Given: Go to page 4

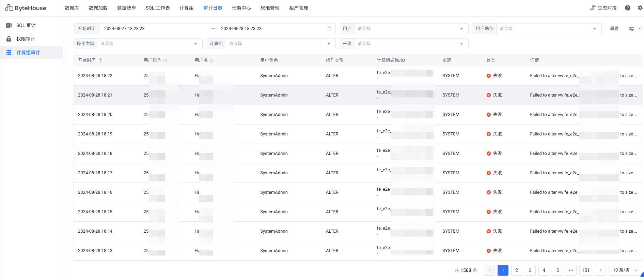Looking at the screenshot, I should pos(544,270).
